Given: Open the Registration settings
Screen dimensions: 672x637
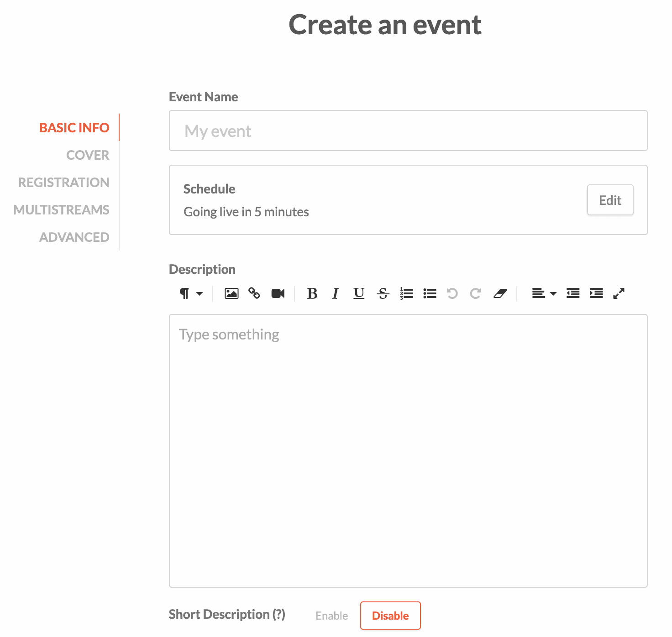Looking at the screenshot, I should [63, 182].
